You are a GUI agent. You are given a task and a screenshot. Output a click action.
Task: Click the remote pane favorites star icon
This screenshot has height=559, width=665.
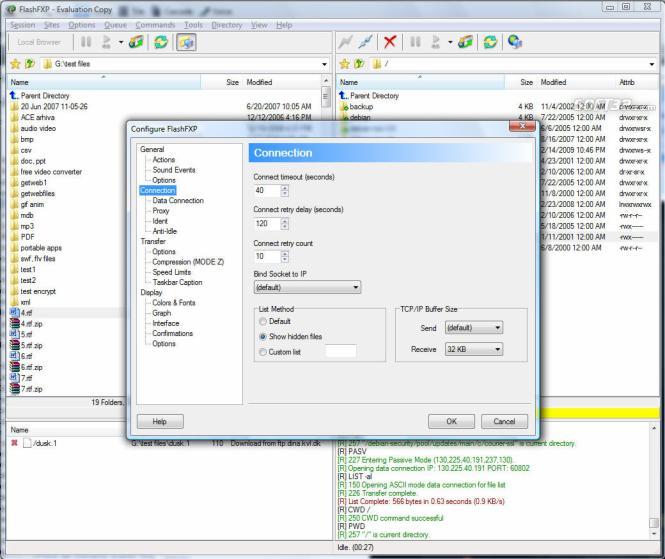344,64
